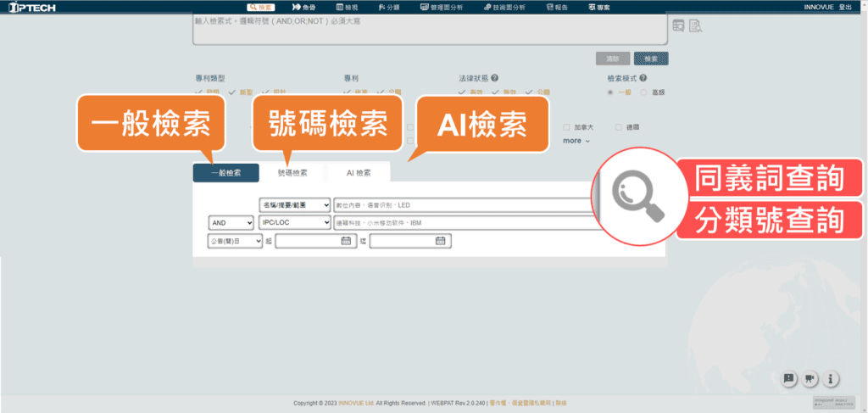
Task: Open the video tutorial camera icon
Action: [x=810, y=378]
